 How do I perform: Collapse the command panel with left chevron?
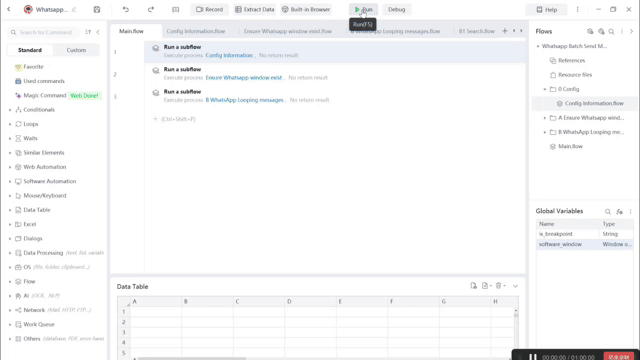98,32
